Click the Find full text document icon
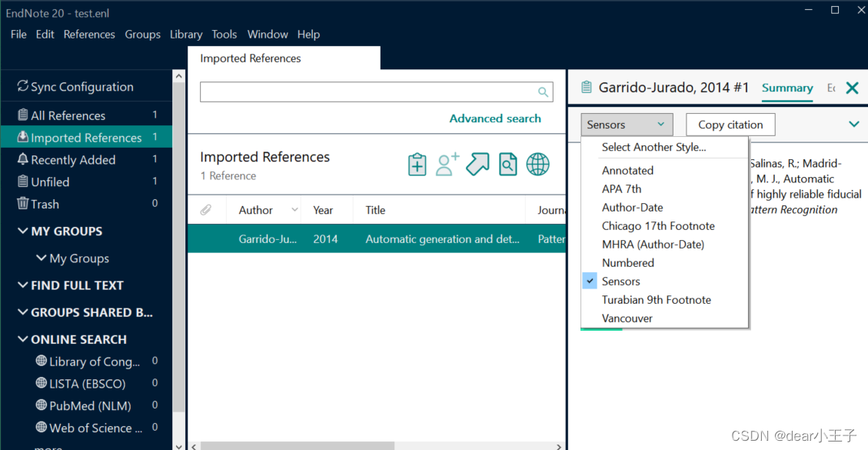 coord(507,165)
